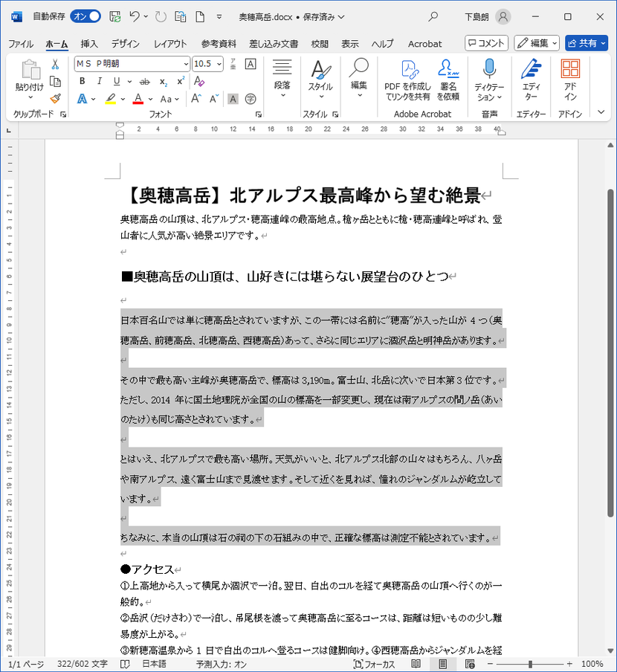Open the font name dropdown
Viewport: 617px width, 672px height.
coord(186,64)
